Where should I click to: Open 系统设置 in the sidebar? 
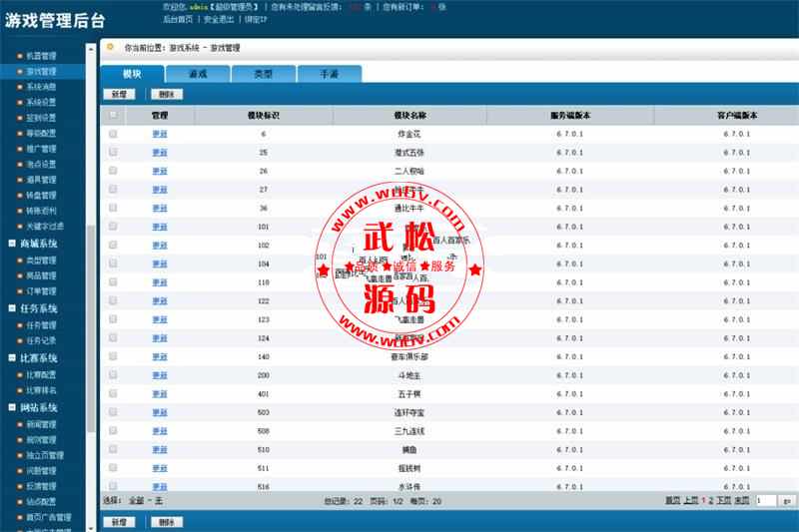coord(41,102)
